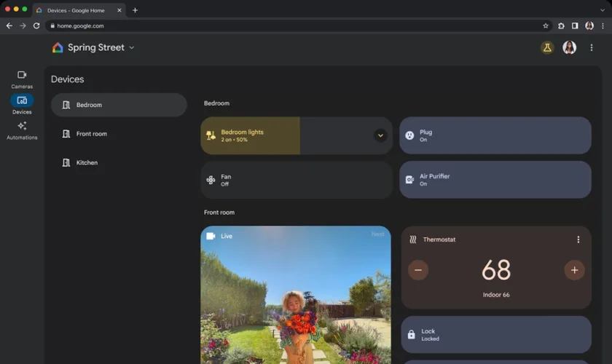Open the tab search chevron in Chrome
The width and height of the screenshot is (612, 364).
[x=603, y=10]
